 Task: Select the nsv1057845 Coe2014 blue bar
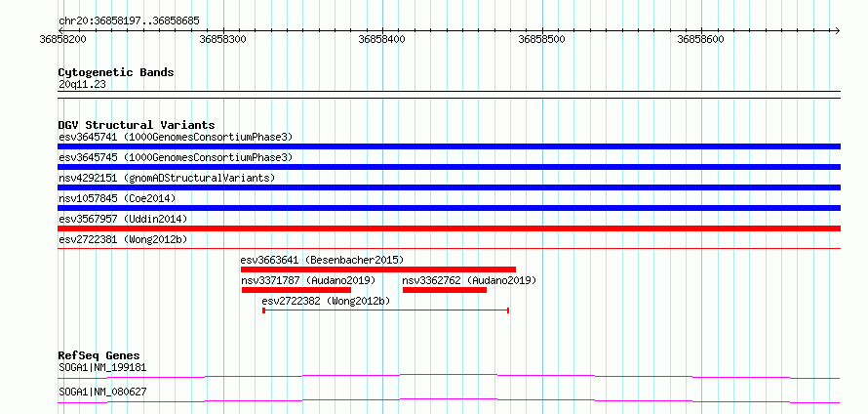click(449, 208)
